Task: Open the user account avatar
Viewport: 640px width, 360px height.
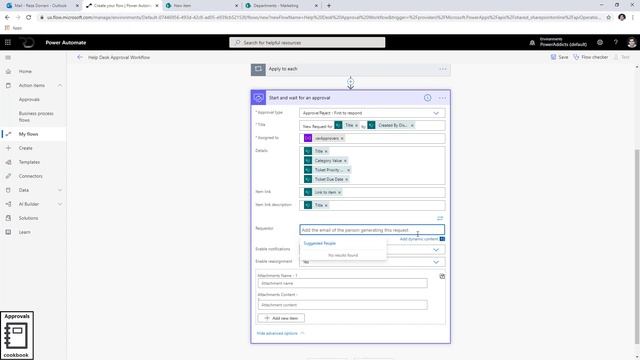Action: [x=631, y=42]
